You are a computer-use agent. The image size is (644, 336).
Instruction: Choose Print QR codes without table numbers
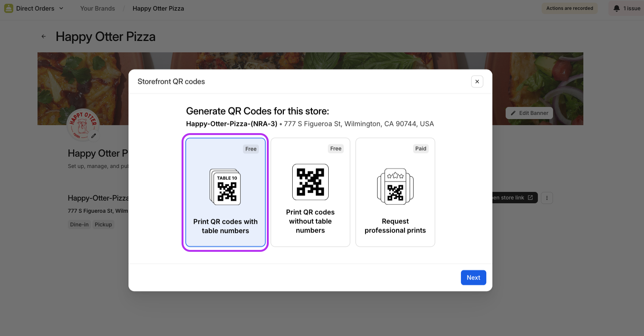pos(310,221)
